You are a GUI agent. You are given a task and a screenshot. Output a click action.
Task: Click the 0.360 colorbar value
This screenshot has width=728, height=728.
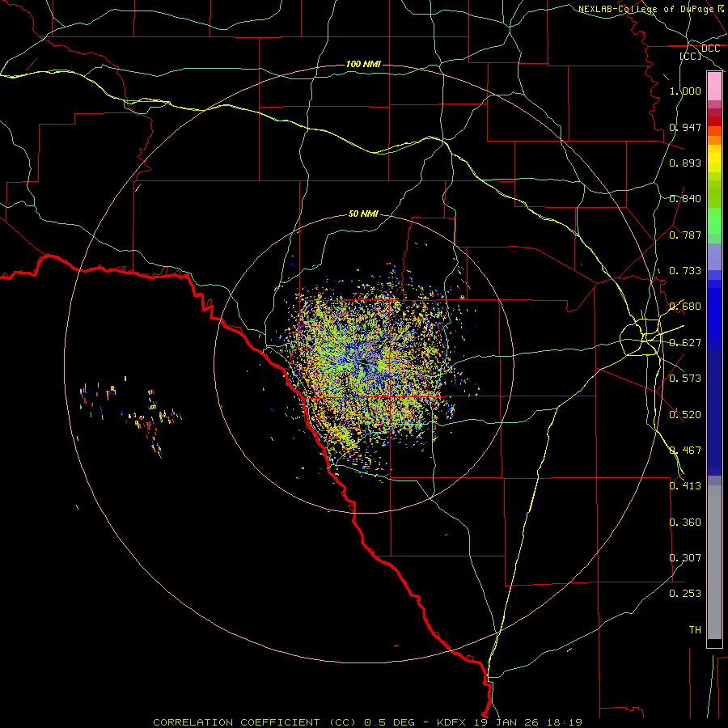pos(685,523)
